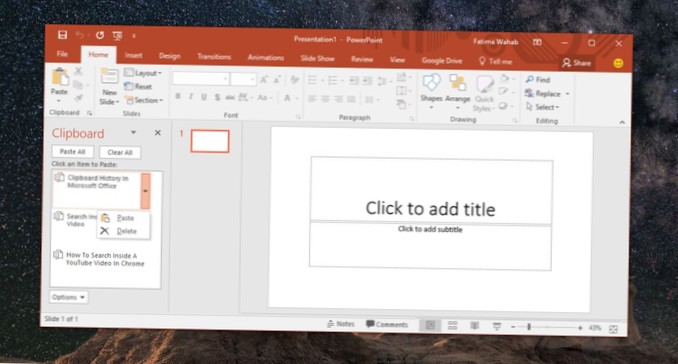Switch to the Design tab
678x364 pixels.
pyautogui.click(x=170, y=56)
